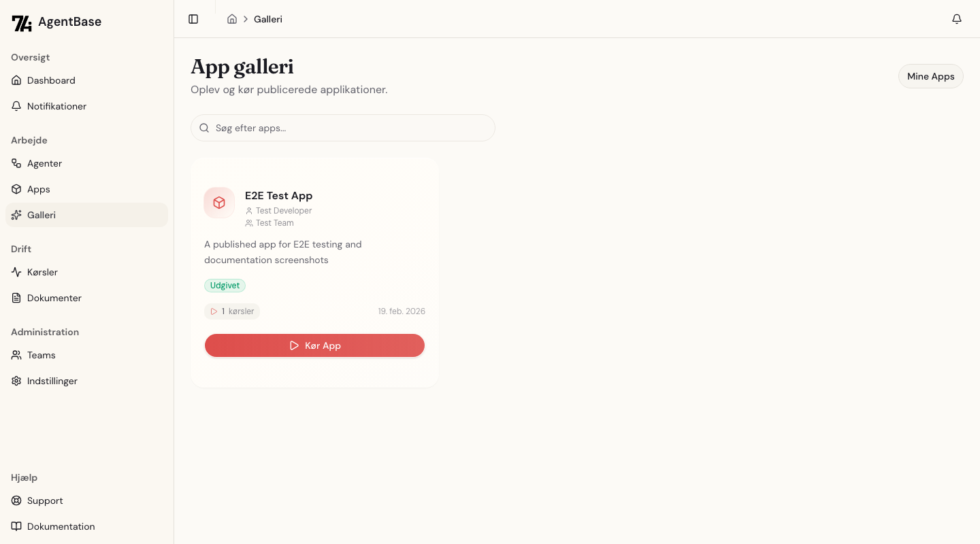The height and width of the screenshot is (544, 980).
Task: Open Dokumentation from the sidebar
Action: (61, 526)
